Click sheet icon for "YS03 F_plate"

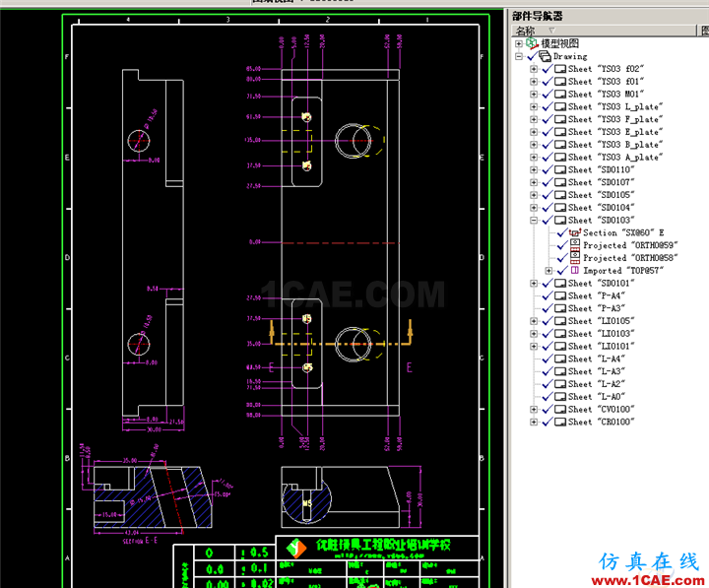pyautogui.click(x=560, y=119)
